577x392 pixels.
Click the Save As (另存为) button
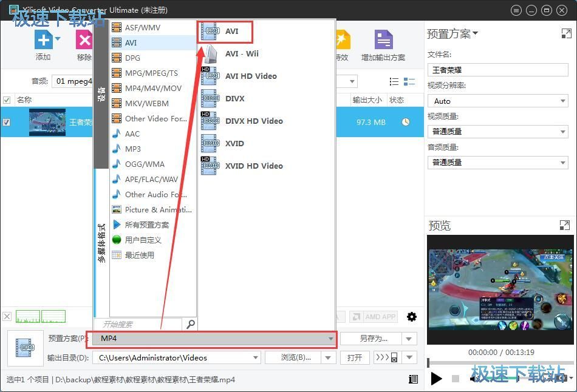(x=372, y=339)
